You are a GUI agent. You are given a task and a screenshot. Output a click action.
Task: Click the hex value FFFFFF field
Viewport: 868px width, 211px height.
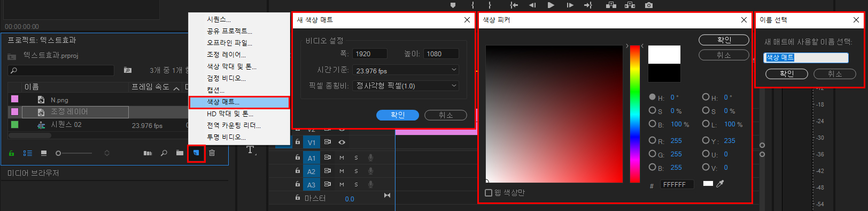tap(677, 184)
